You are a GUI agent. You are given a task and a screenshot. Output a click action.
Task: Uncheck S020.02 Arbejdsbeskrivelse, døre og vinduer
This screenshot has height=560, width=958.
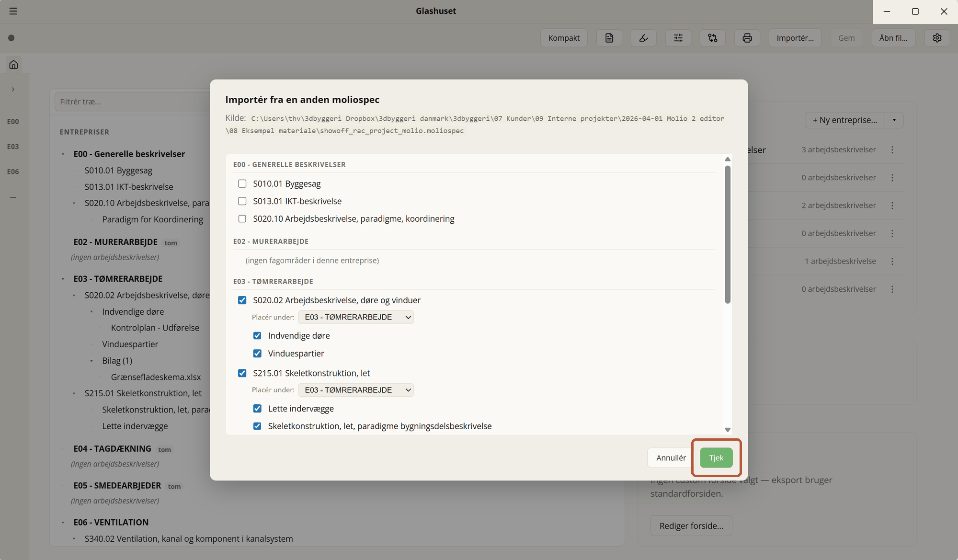pos(242,300)
